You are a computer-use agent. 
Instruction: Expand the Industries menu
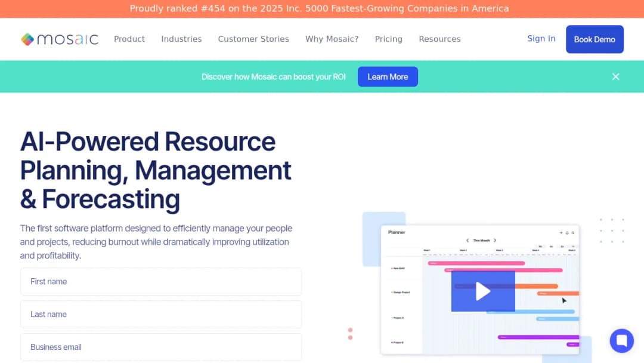click(181, 39)
